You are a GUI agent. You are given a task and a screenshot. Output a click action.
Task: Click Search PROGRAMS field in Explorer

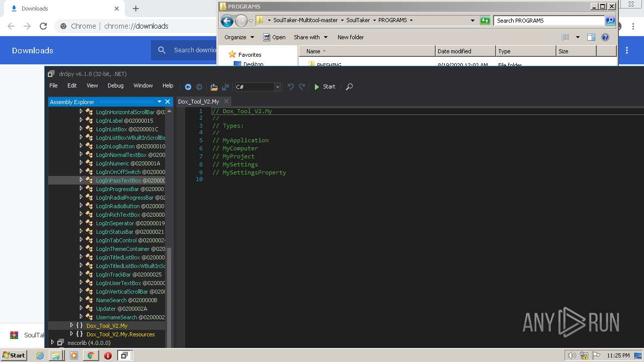(x=549, y=21)
